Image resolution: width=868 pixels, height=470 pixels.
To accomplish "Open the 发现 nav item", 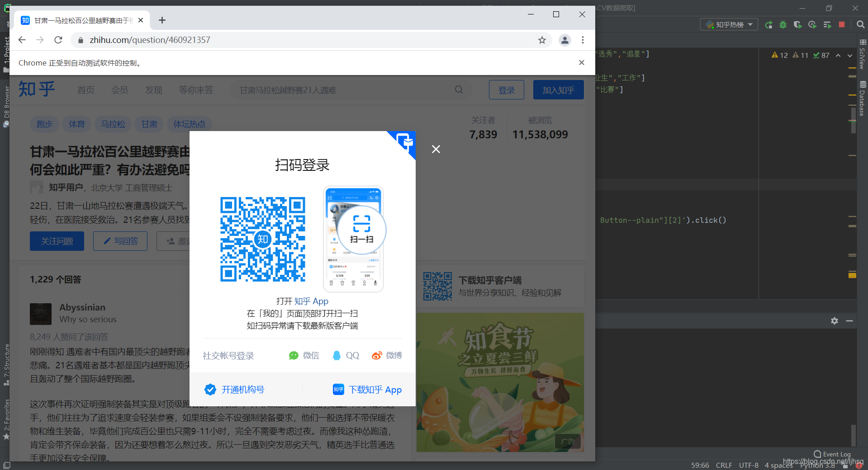I will pos(153,90).
